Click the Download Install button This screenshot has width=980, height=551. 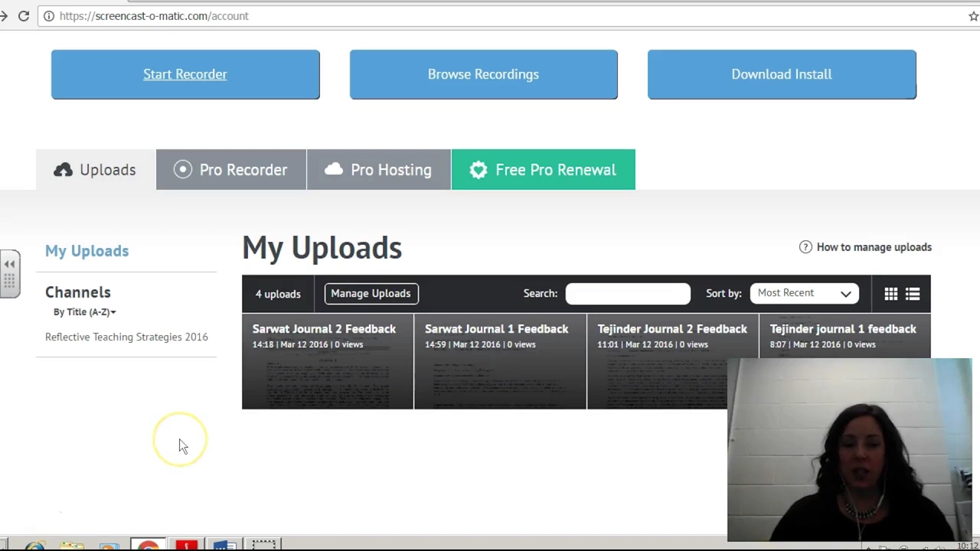pos(782,74)
